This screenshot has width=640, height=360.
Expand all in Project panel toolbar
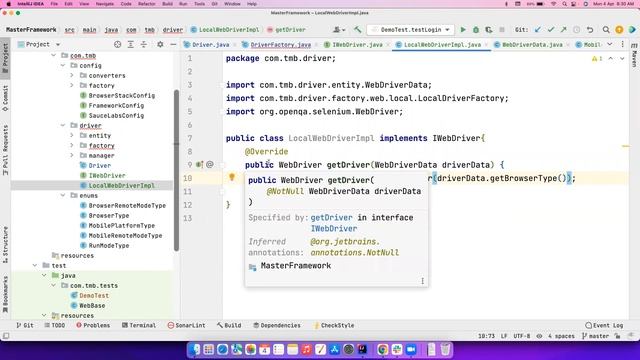click(x=131, y=44)
